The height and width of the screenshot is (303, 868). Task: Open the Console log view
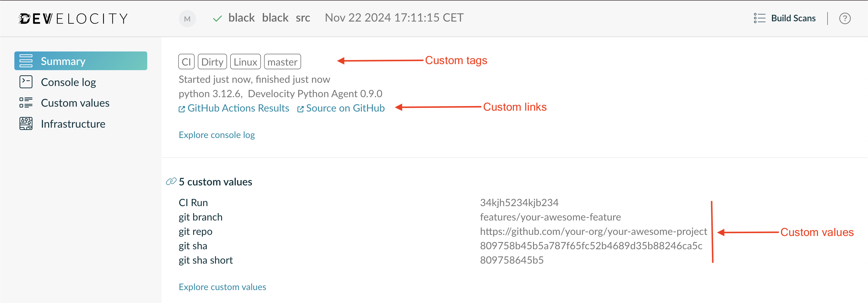[x=68, y=82]
